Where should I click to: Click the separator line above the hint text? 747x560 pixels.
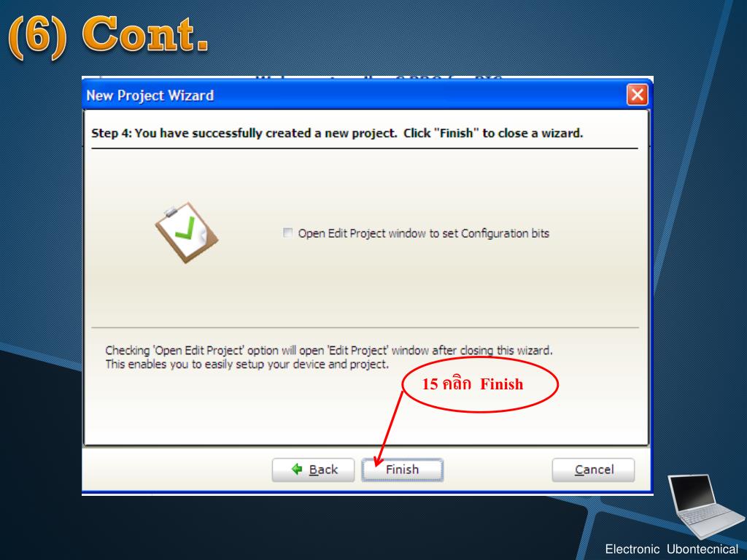[365, 327]
